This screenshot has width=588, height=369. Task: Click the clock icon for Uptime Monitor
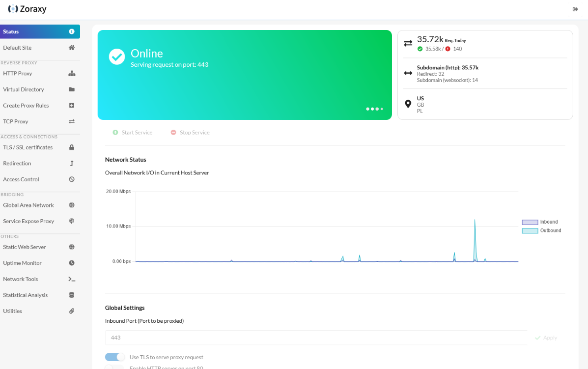pos(72,263)
